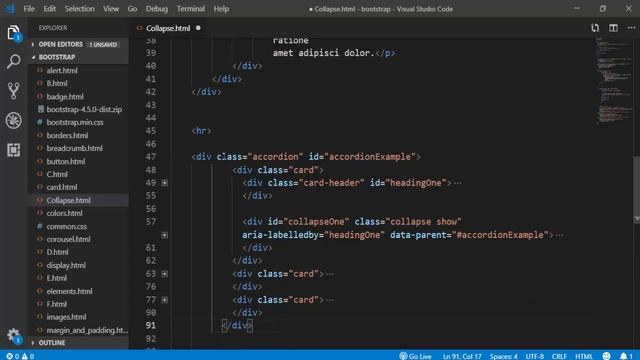Open the Selection menu
Viewport: 640px width, 360px height.
80,9
